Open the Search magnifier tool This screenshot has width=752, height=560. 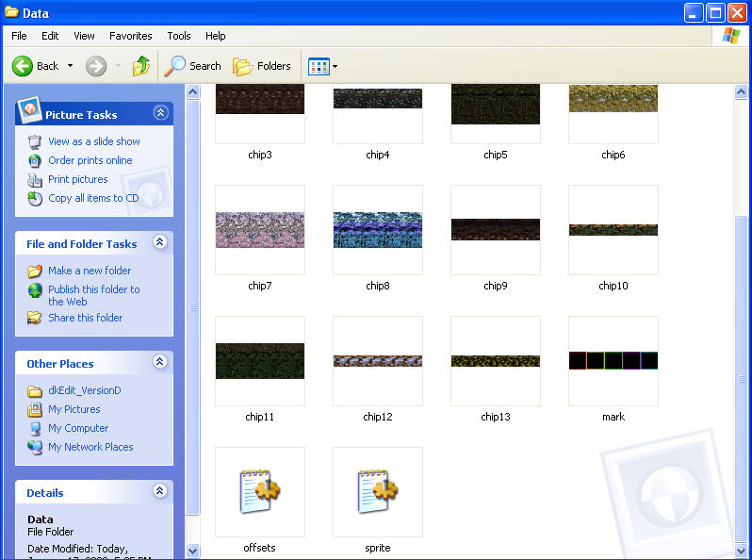[175, 66]
